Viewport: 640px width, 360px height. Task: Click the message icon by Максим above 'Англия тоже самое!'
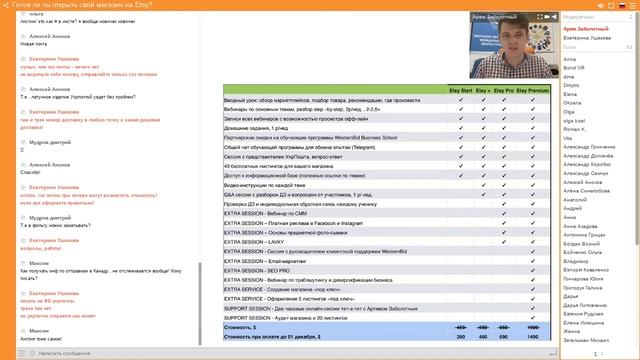point(23,331)
